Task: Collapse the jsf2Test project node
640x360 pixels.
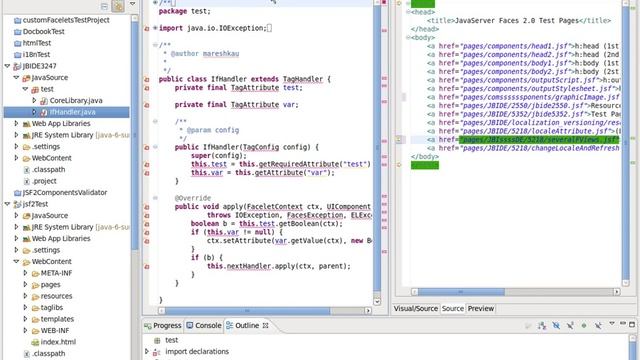Action: 7,204
